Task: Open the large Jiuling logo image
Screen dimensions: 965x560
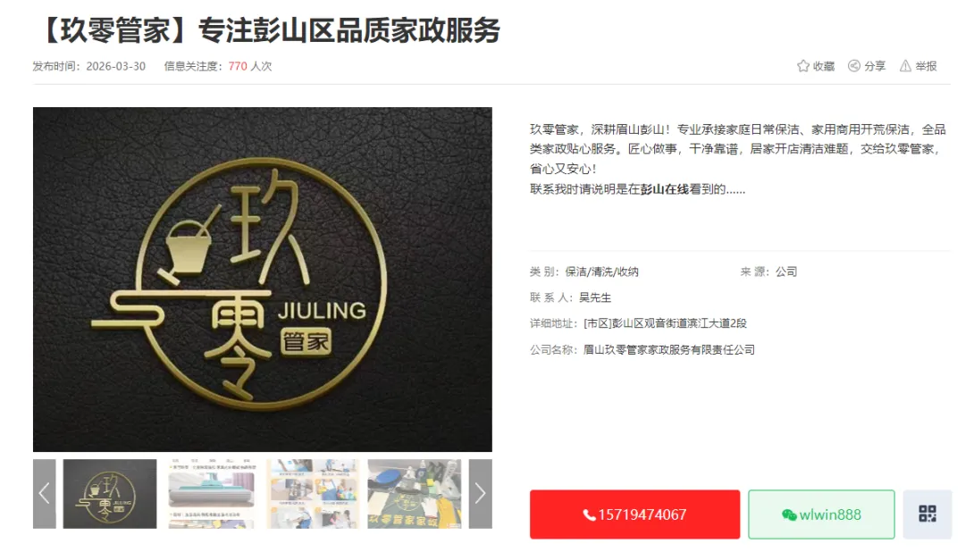Action: coord(263,280)
